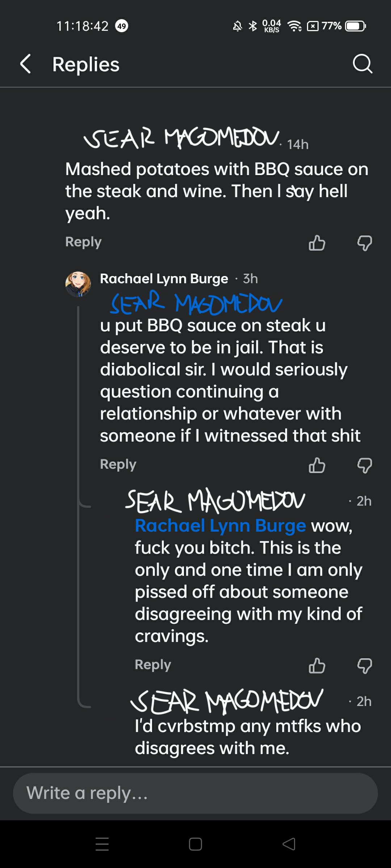Reply to the mashed potatoes comment
This screenshot has width=391, height=868.
(83, 242)
